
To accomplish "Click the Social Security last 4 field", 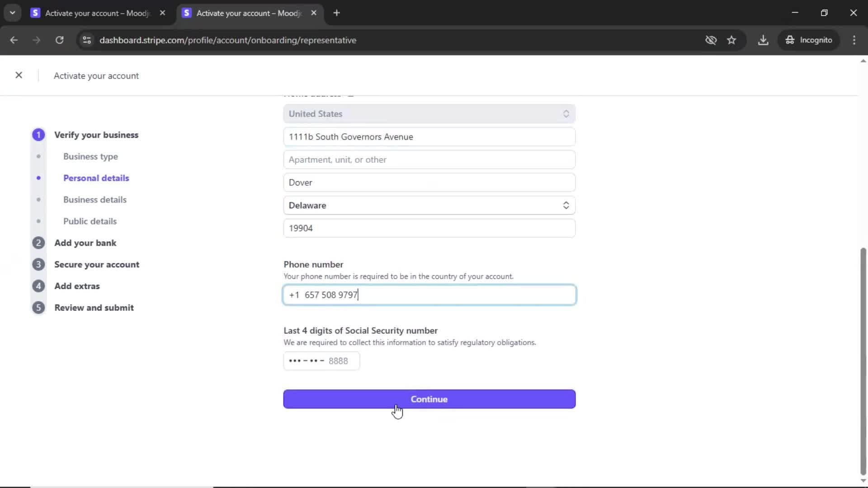I will [x=321, y=361].
